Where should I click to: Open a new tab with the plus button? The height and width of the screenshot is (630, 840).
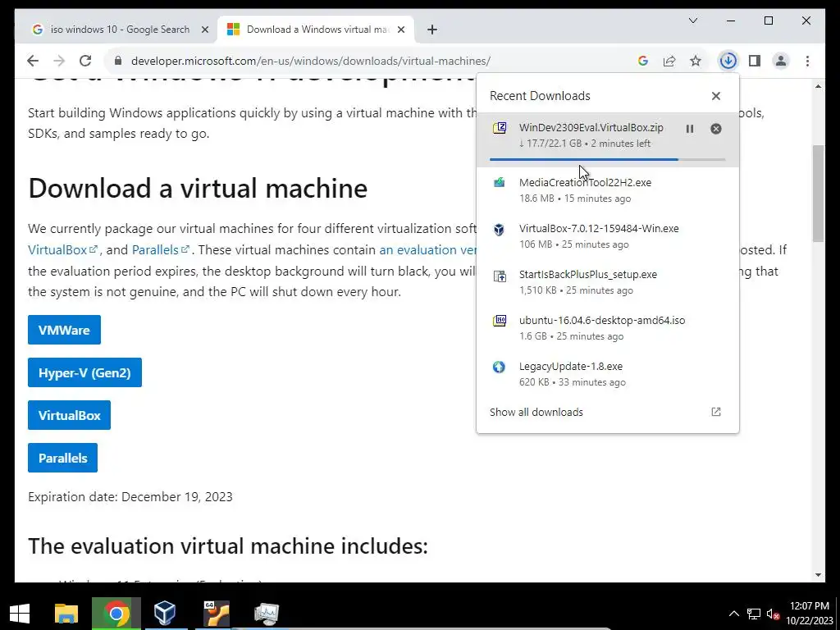pos(431,30)
